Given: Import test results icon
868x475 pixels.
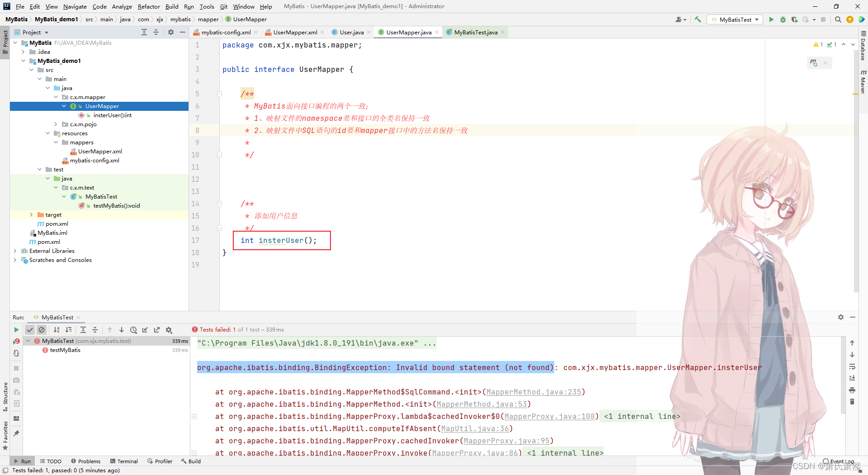Looking at the screenshot, I should click(x=145, y=330).
